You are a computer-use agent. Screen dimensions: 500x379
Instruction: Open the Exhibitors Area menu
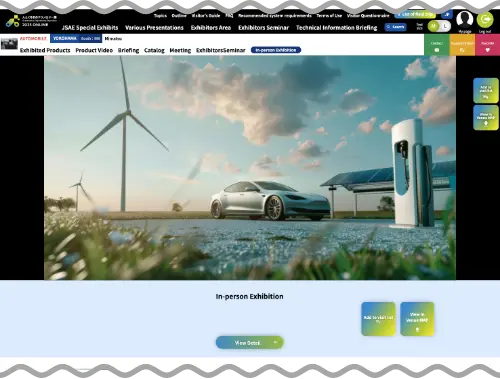[x=211, y=28]
